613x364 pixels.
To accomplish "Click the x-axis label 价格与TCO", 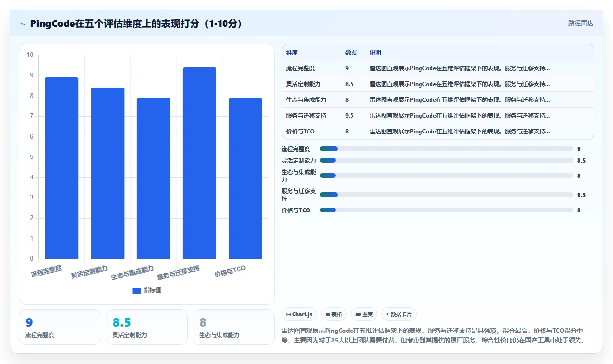I will click(x=230, y=271).
